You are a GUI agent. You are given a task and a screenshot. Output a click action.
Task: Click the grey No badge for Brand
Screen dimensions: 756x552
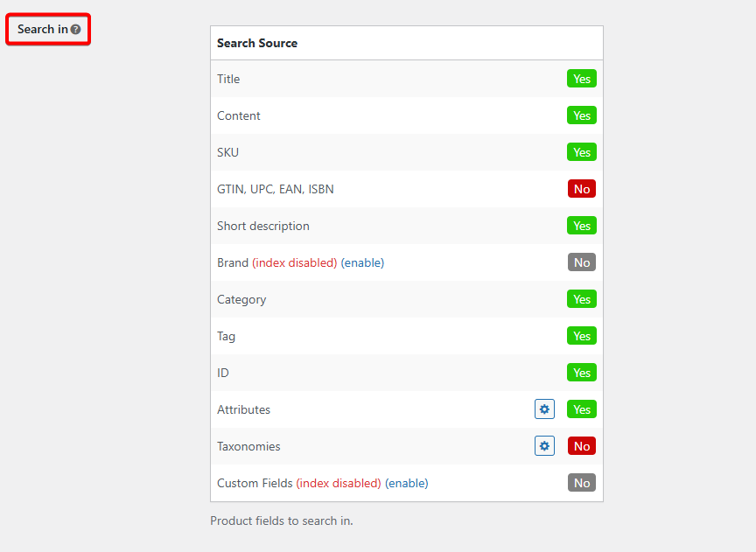point(581,262)
